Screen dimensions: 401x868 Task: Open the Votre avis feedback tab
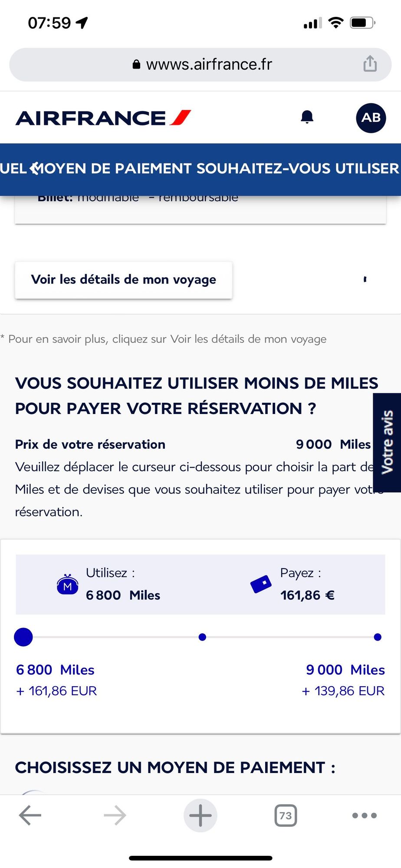387,442
